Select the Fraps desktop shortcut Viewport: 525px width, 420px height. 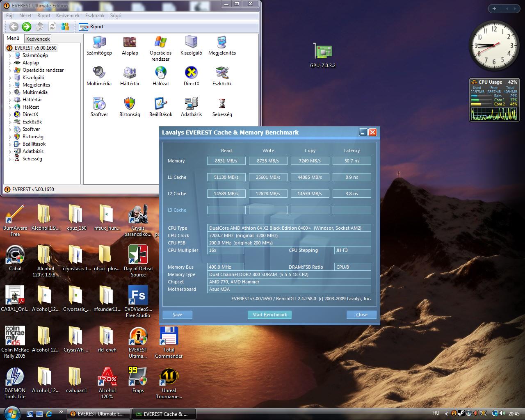click(138, 379)
